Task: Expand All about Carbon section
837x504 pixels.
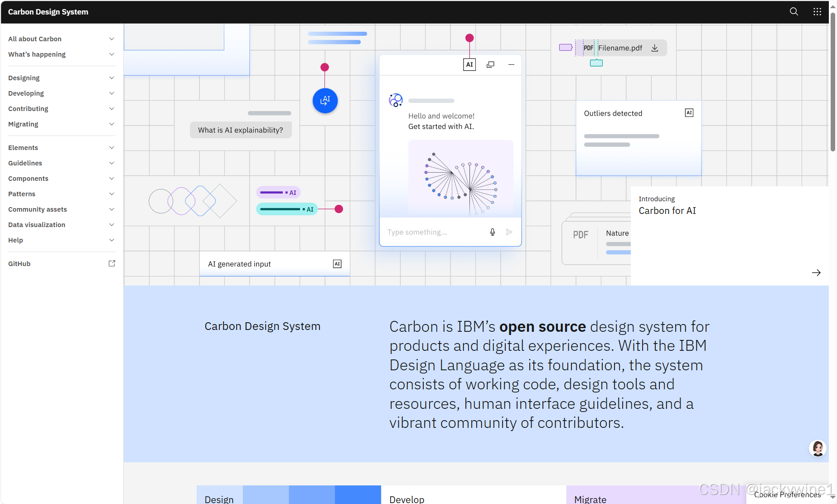Action: coord(61,39)
